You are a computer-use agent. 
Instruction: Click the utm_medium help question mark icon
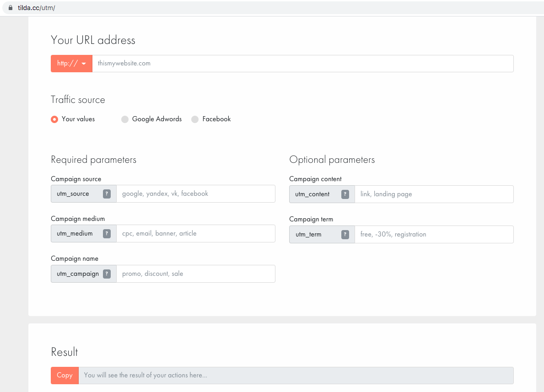[x=107, y=234]
